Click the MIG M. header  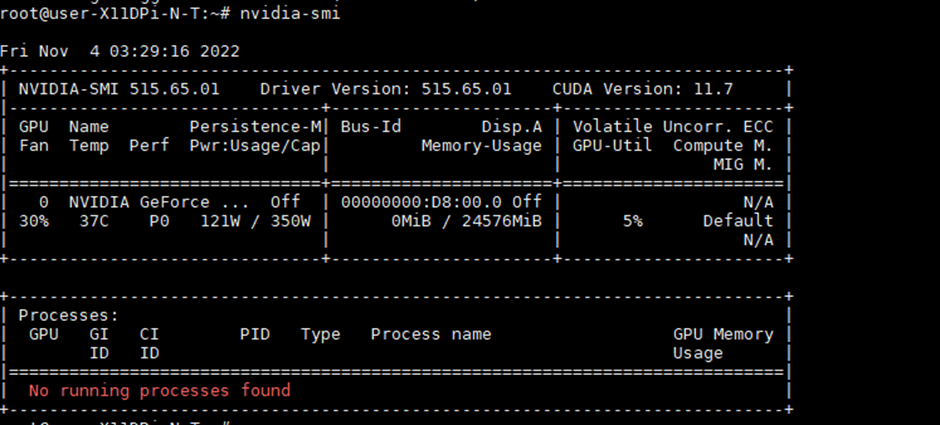coord(743,165)
